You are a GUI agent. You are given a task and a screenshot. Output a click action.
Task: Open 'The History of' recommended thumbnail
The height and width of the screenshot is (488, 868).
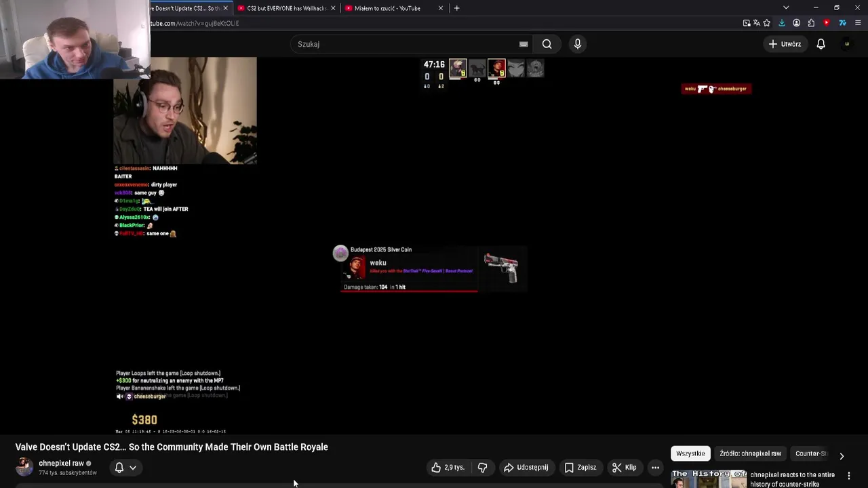tap(709, 479)
